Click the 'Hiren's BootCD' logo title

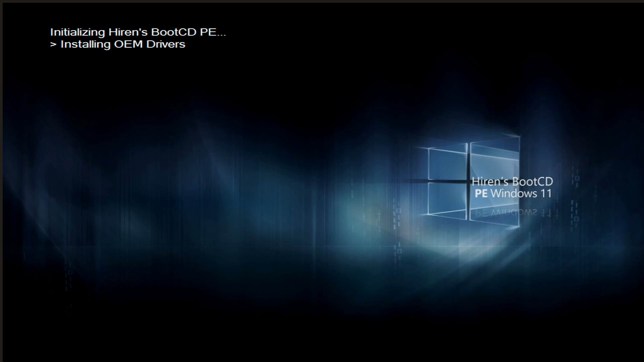pos(512,182)
